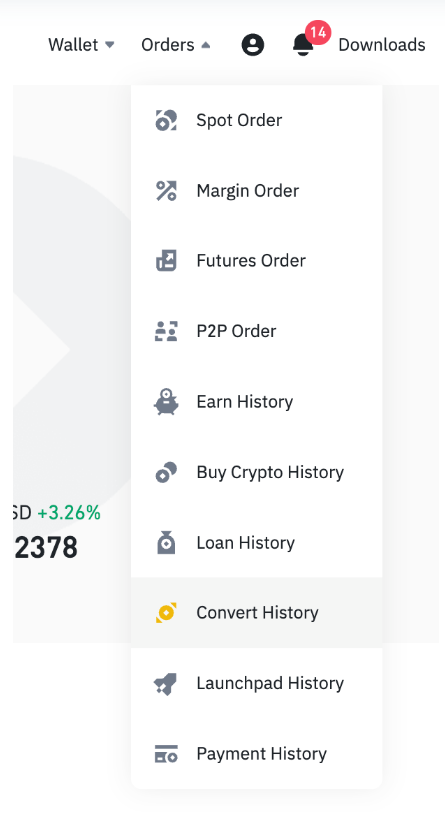Click the yellow Convert History icon
Image resolution: width=445 pixels, height=816 pixels.
[166, 613]
